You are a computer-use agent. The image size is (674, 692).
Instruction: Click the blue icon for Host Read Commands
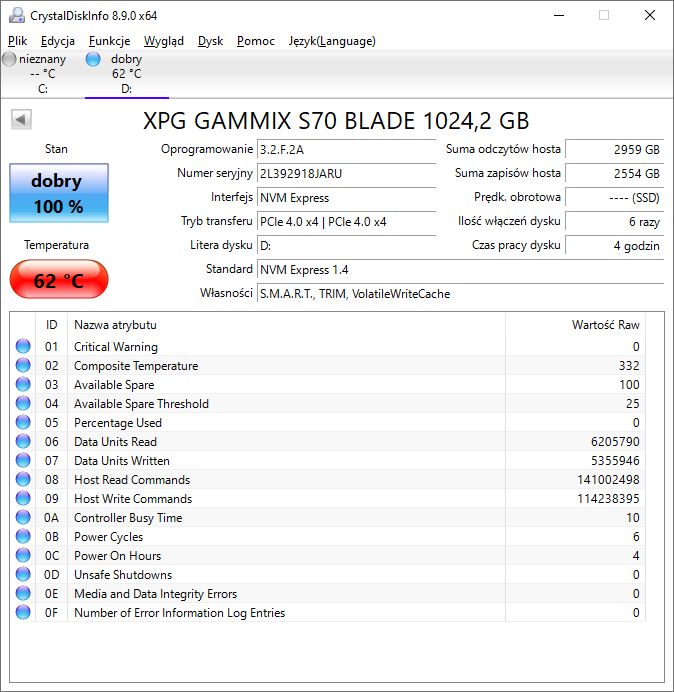coord(23,479)
